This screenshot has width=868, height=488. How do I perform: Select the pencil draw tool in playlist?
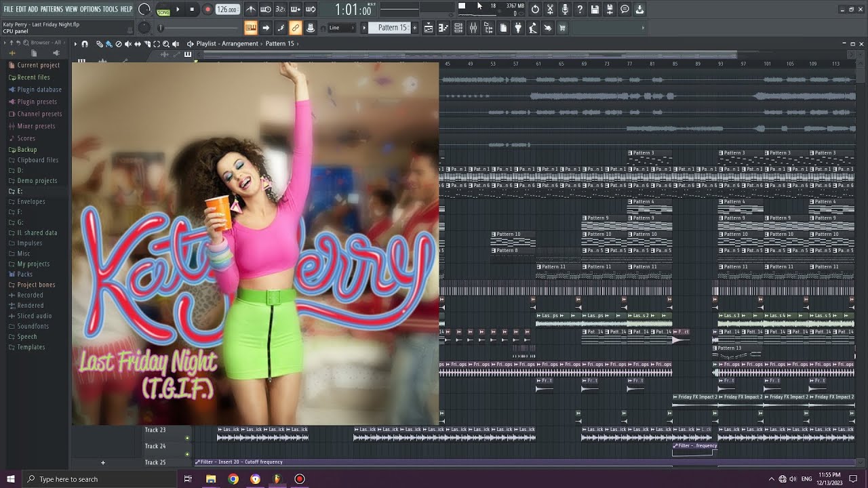[x=99, y=43]
